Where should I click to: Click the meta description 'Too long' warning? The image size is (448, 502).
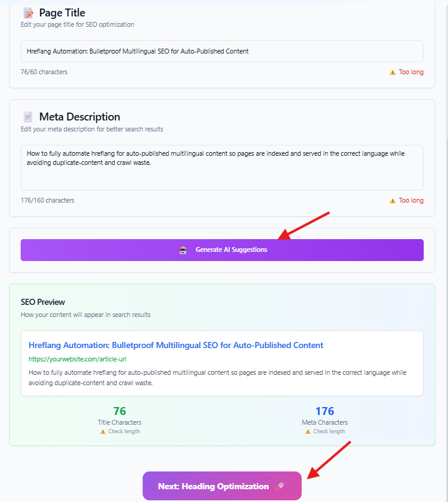(411, 200)
